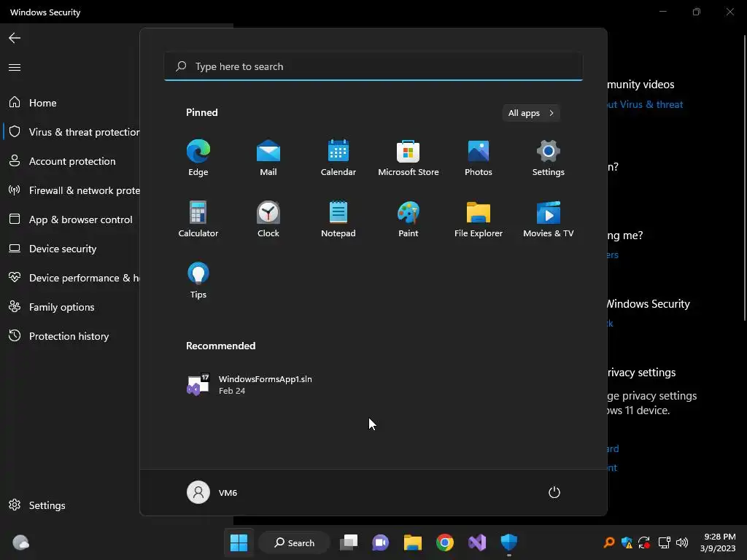Click the Windows Start button in the taskbar

click(239, 542)
